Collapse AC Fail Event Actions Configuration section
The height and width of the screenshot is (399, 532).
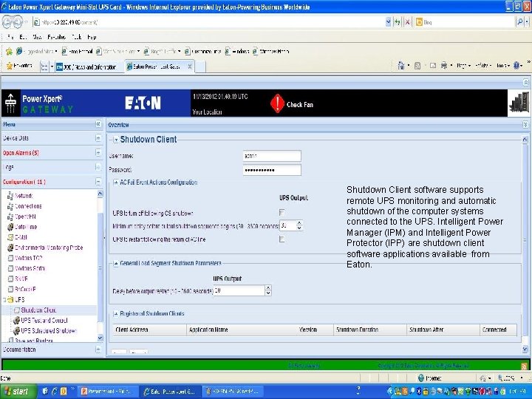tap(116, 183)
